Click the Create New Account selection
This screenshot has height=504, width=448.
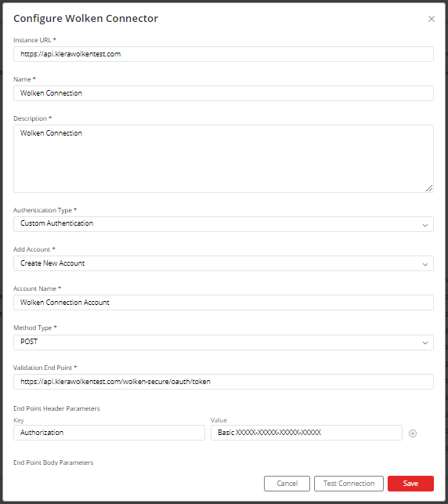(x=52, y=263)
